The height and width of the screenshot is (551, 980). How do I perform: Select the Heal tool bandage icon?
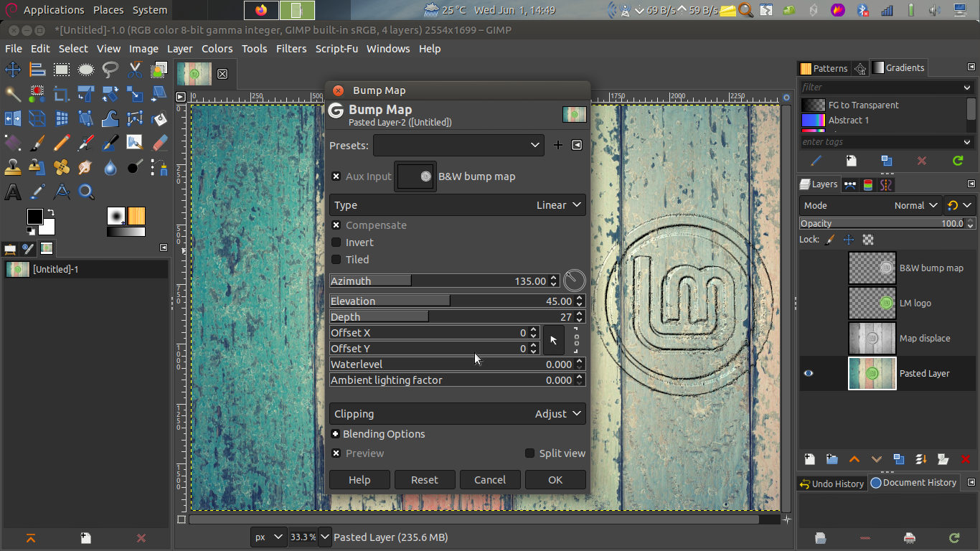(x=62, y=167)
